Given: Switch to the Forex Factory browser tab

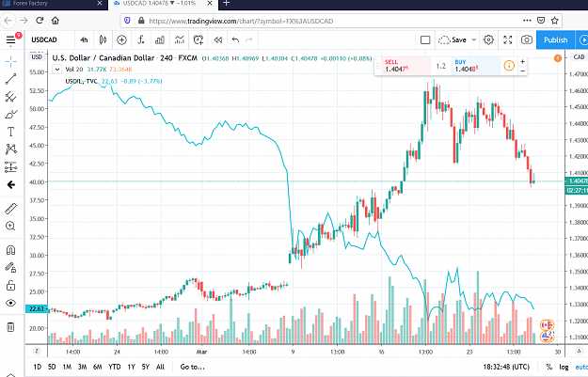Looking at the screenshot, I should 53,4.
